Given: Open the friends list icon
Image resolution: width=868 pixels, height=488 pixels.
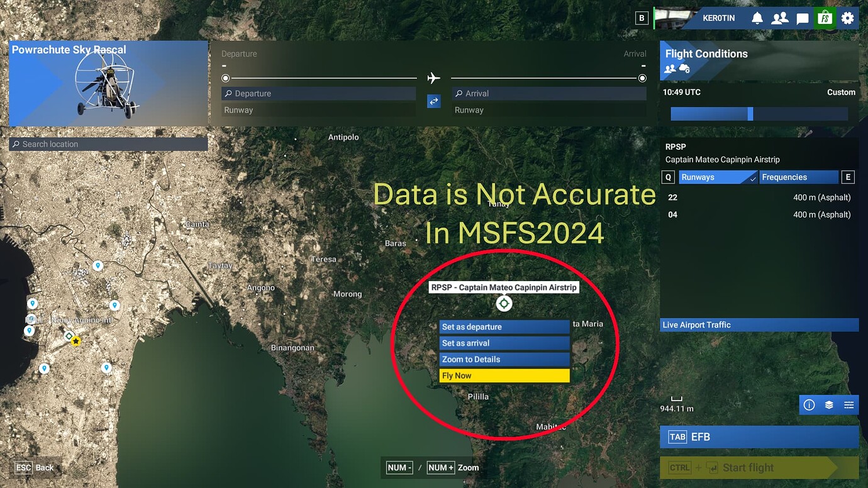Looking at the screenshot, I should 780,18.
